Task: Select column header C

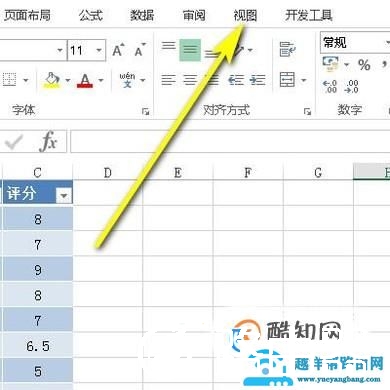Action: point(37,172)
